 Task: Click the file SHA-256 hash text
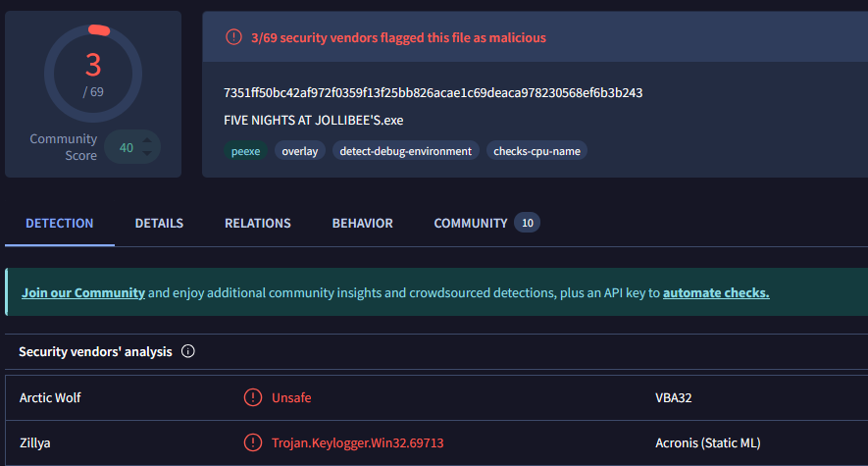click(434, 92)
